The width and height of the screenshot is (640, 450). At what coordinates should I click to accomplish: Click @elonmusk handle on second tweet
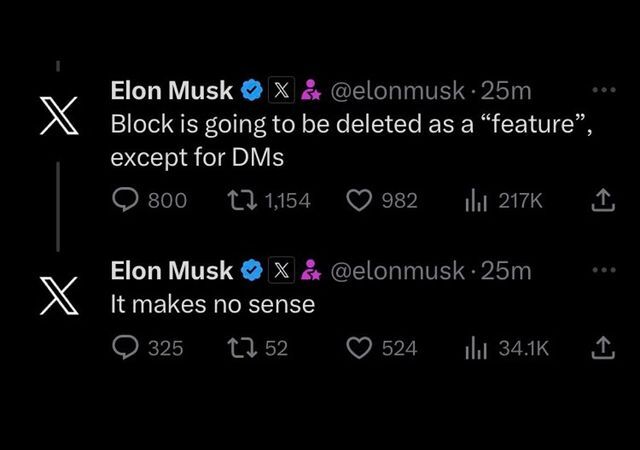tap(398, 271)
